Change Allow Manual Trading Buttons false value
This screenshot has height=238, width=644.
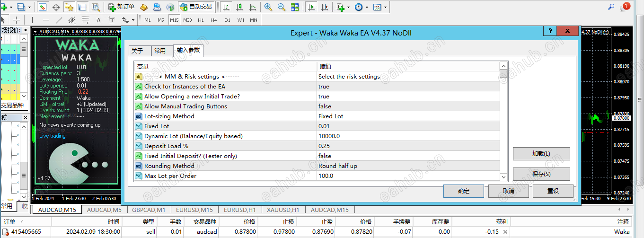click(408, 106)
